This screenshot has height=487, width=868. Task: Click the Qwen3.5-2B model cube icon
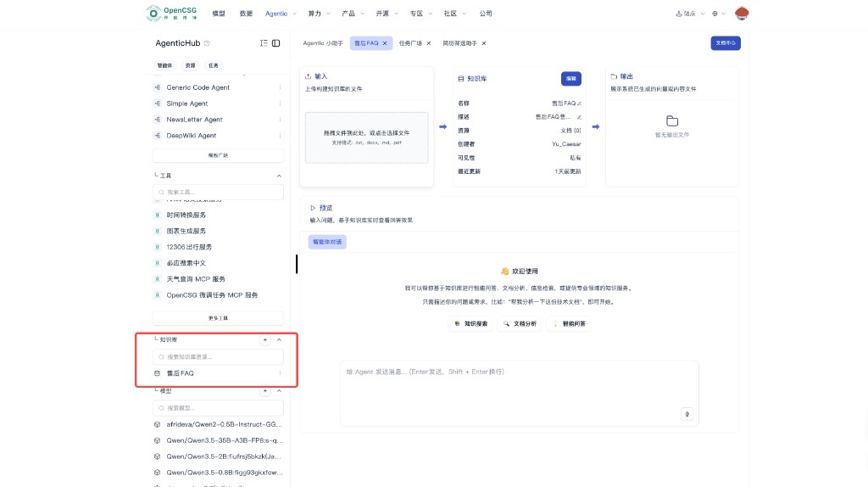click(x=157, y=456)
